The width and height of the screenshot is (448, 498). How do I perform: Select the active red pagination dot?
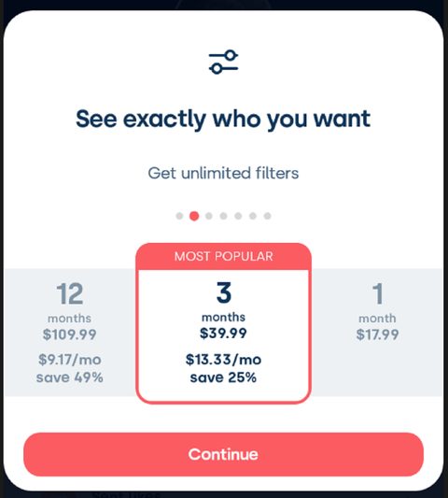pos(194,216)
